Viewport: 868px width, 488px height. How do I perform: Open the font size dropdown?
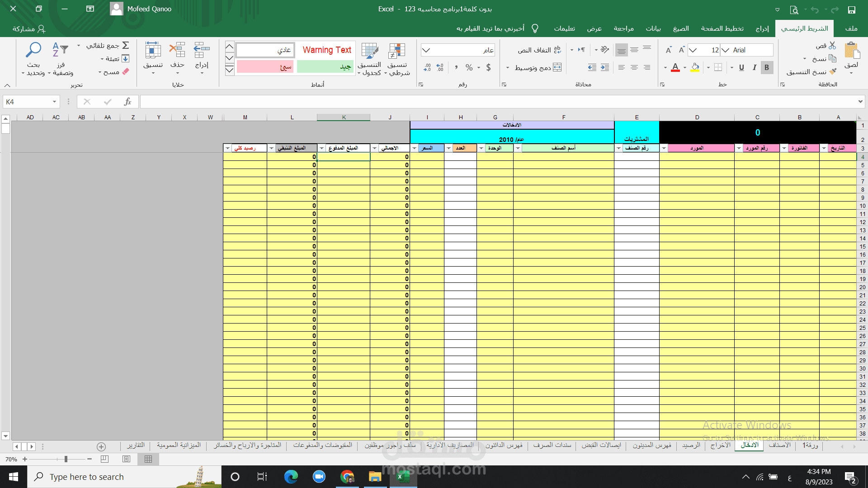[x=693, y=50]
